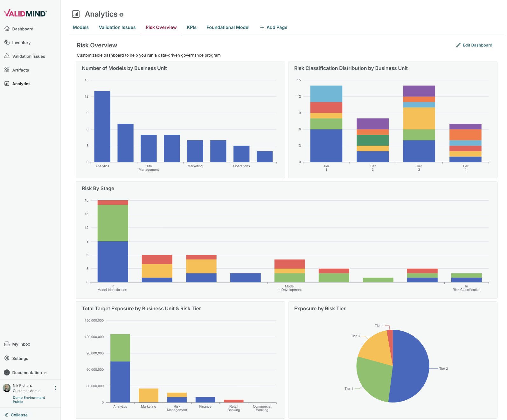Click the tallest Analytics bar in Models chart
Screen dimensions: 507x420
(x=102, y=127)
